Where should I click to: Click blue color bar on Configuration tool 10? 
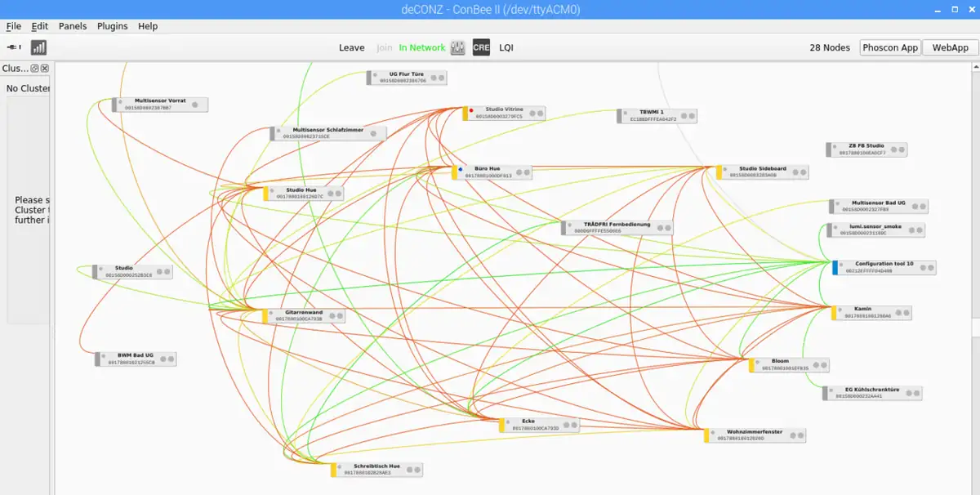click(835, 267)
